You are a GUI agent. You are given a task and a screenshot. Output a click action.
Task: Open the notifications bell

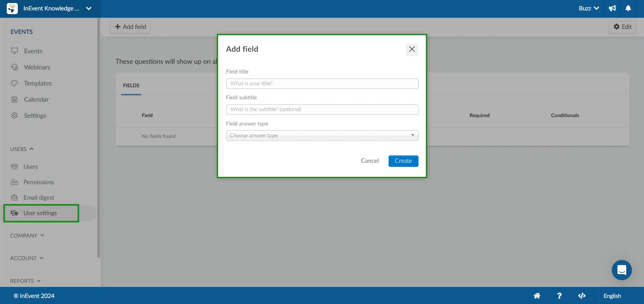628,8
